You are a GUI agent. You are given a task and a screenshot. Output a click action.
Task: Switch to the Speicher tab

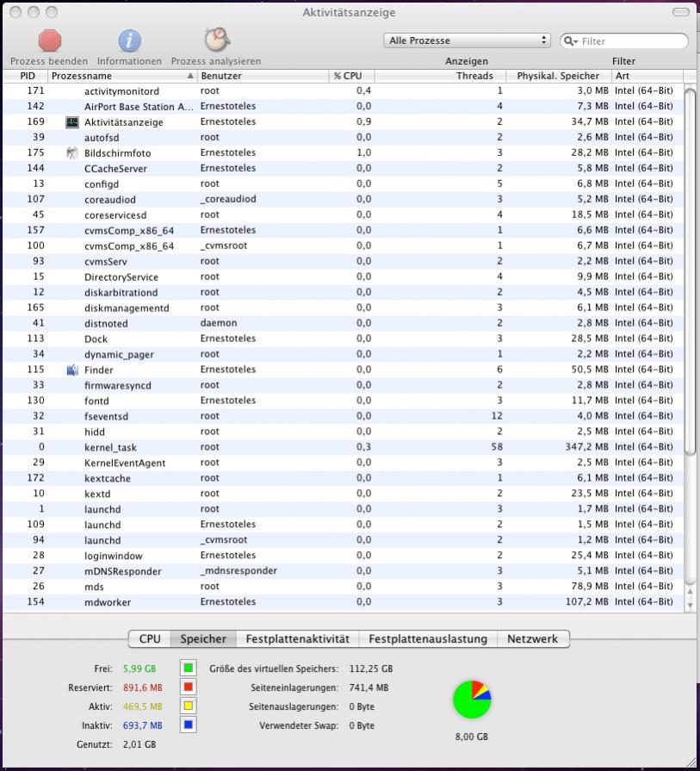(x=203, y=638)
